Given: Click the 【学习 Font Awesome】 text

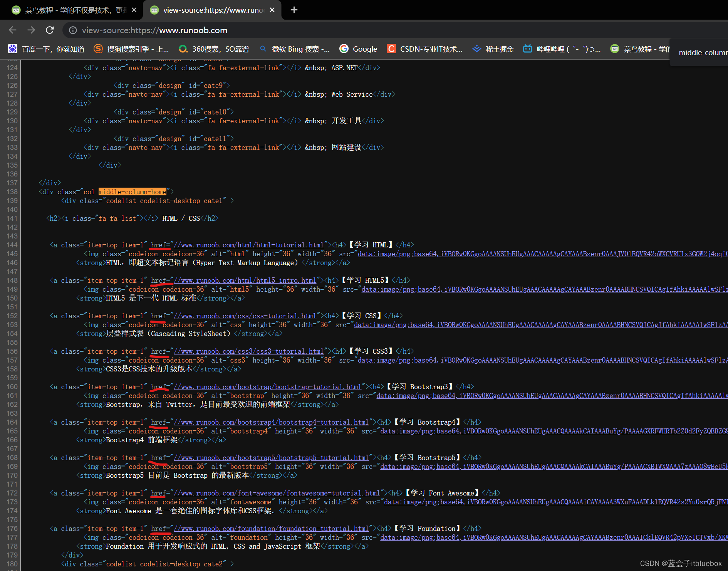Looking at the screenshot, I should coord(443,493).
